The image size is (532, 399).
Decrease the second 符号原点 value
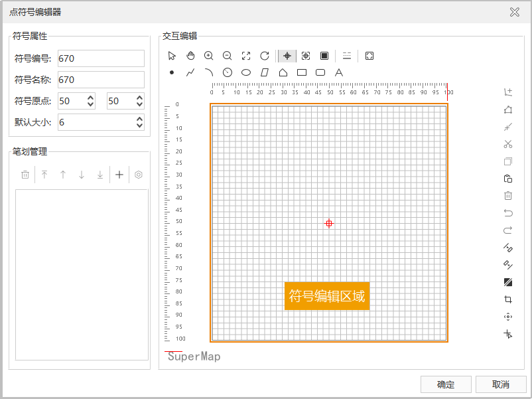(x=139, y=105)
